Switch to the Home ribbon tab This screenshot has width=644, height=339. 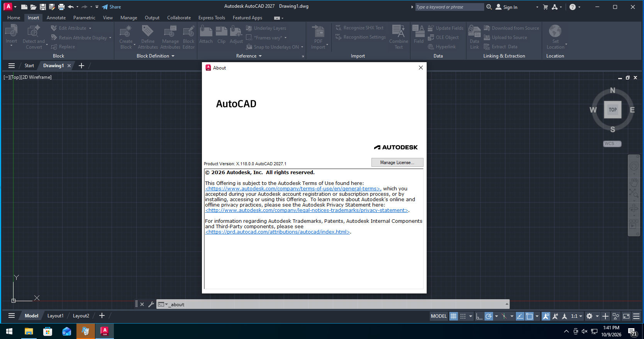(14, 17)
